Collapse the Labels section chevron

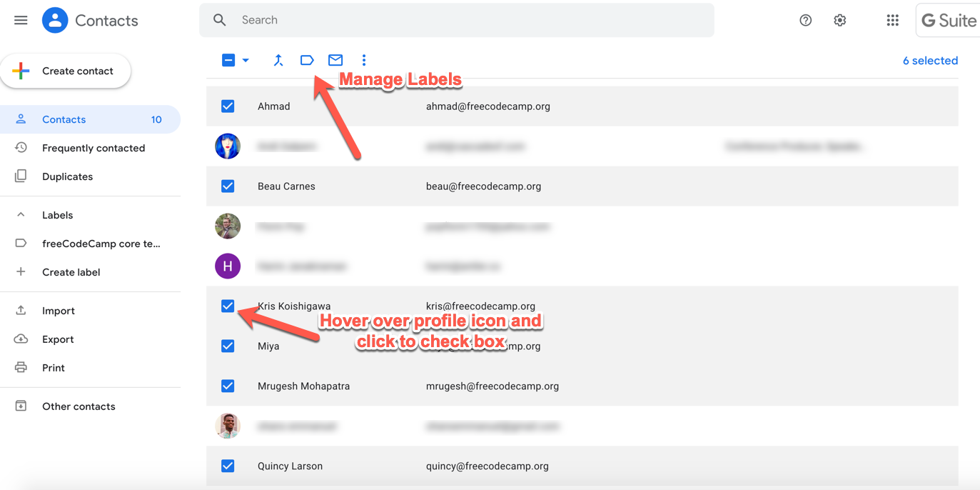21,215
